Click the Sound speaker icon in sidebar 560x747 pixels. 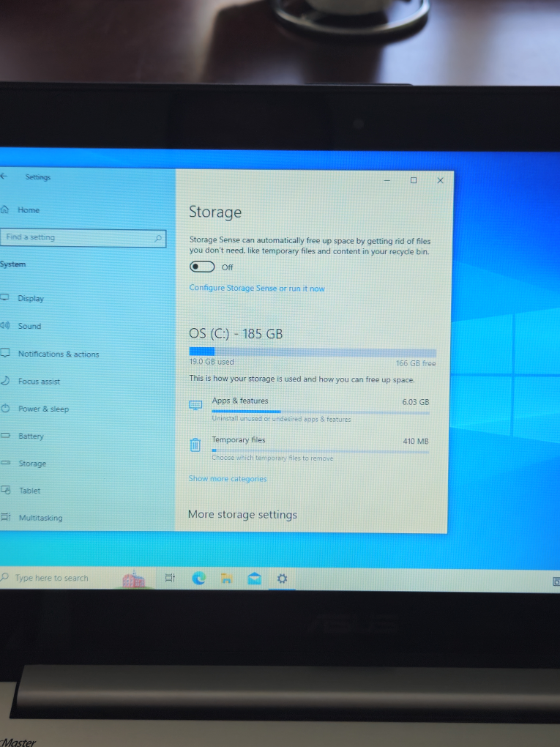(5, 325)
